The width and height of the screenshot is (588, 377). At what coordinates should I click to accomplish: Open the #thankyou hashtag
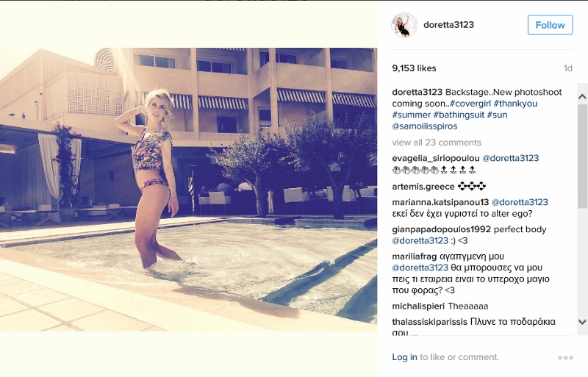(515, 104)
